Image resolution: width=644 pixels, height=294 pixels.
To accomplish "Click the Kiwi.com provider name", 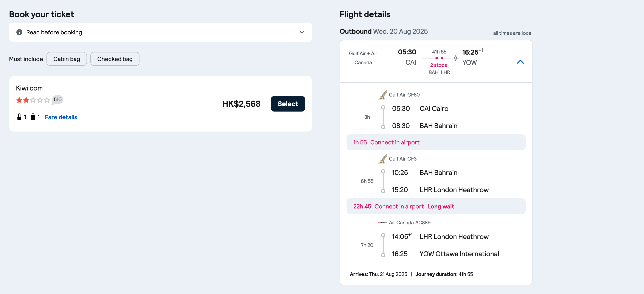I will click(x=29, y=88).
